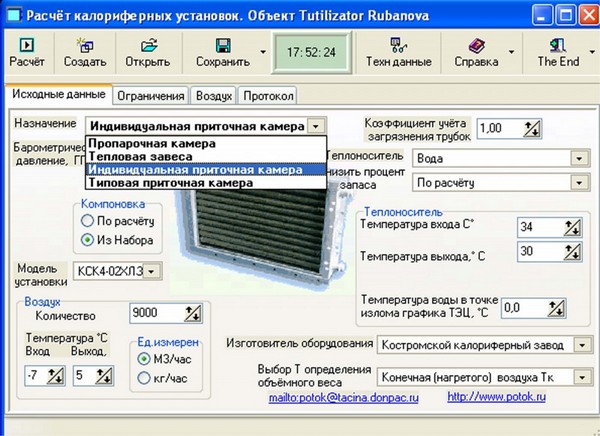This screenshot has width=600, height=436.
Task: Open the http://www.potok.ru link
Action: 497,397
